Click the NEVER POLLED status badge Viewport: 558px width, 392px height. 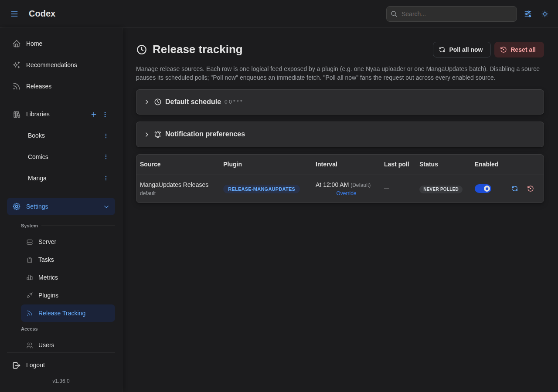pos(441,189)
